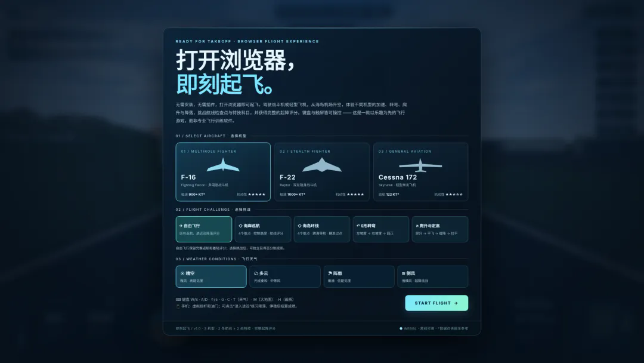644x363 pixels.
Task: Click the '02 / STEALTH FIGHTER' label
Action: [305, 151]
